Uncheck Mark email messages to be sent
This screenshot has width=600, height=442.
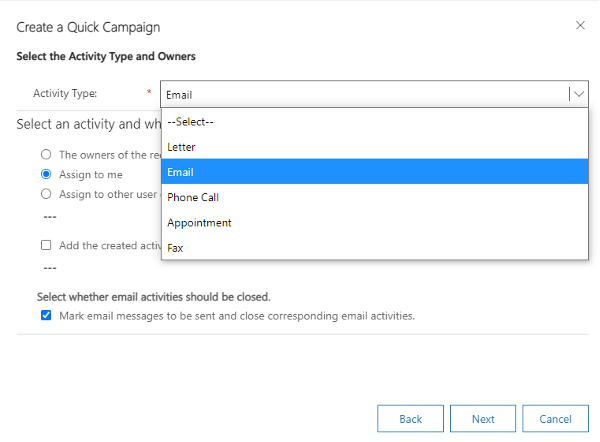coord(46,315)
